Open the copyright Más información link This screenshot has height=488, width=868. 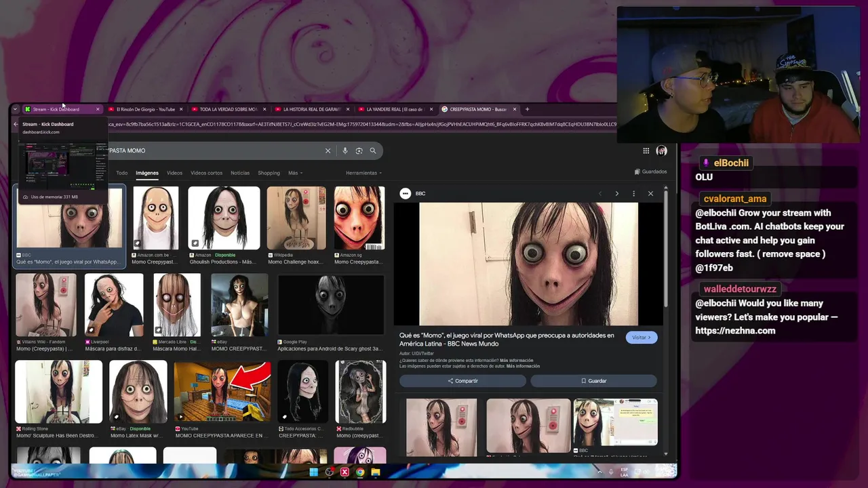point(523,366)
